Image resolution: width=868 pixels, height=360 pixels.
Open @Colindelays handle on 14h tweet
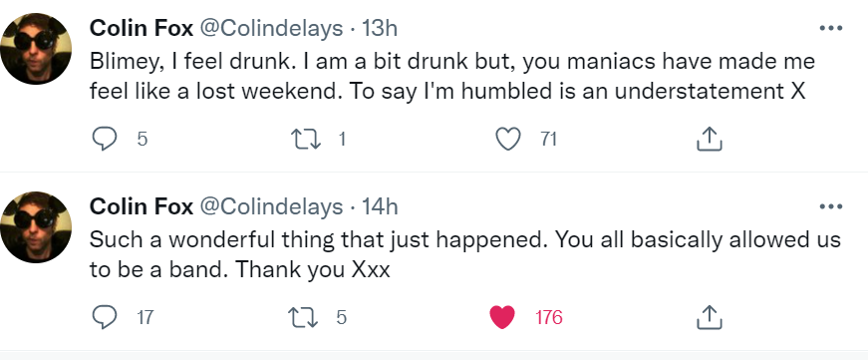click(271, 207)
